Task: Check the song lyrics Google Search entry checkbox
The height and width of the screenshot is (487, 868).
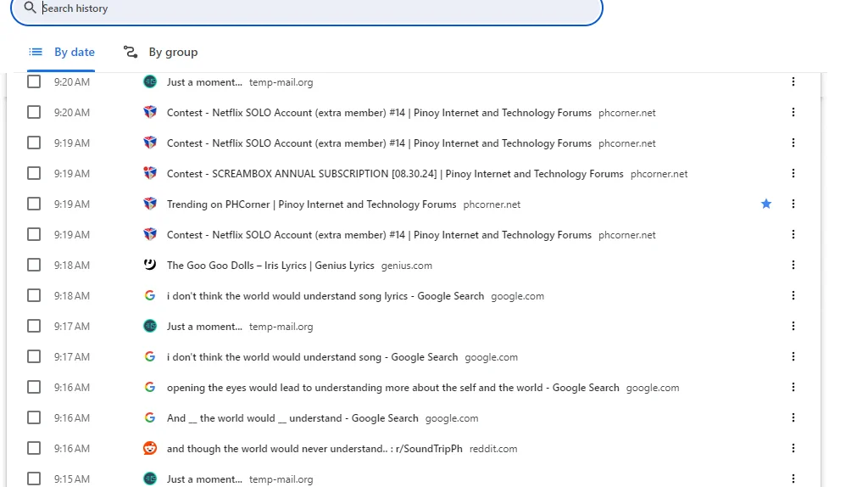Action: tap(34, 294)
